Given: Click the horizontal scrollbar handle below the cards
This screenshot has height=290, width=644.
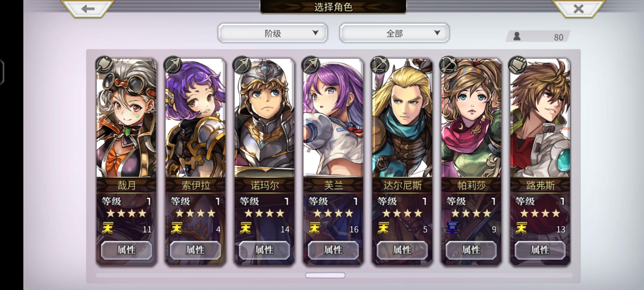Looking at the screenshot, I should (325, 275).
